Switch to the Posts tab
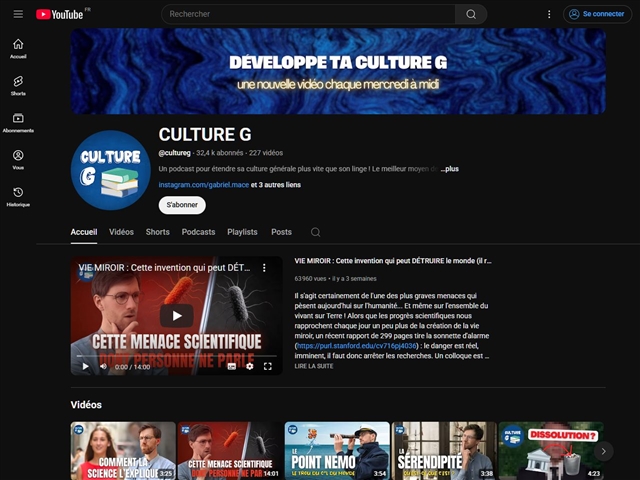640x480 pixels. coord(282,232)
